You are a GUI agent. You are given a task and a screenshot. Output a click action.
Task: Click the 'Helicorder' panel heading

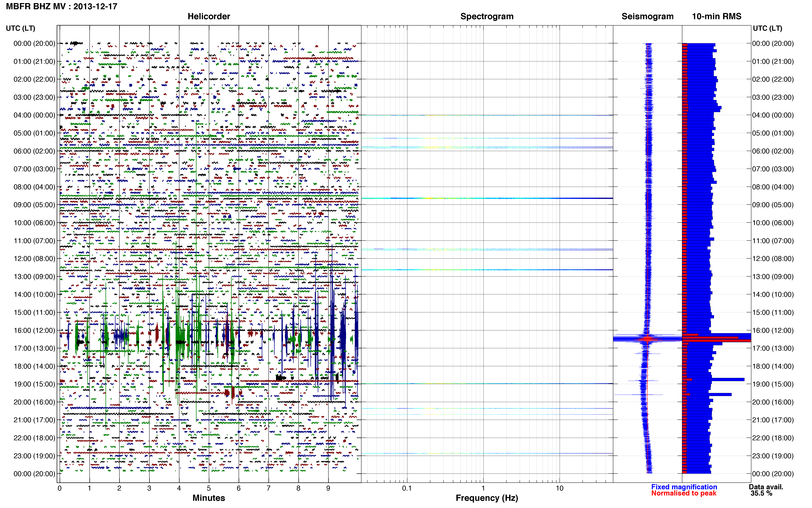coord(209,16)
